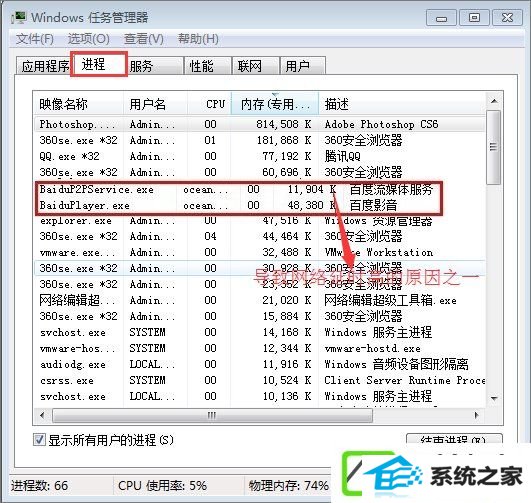Maximize the Task Manager window
531x503 pixels.
pyautogui.click(x=474, y=18)
